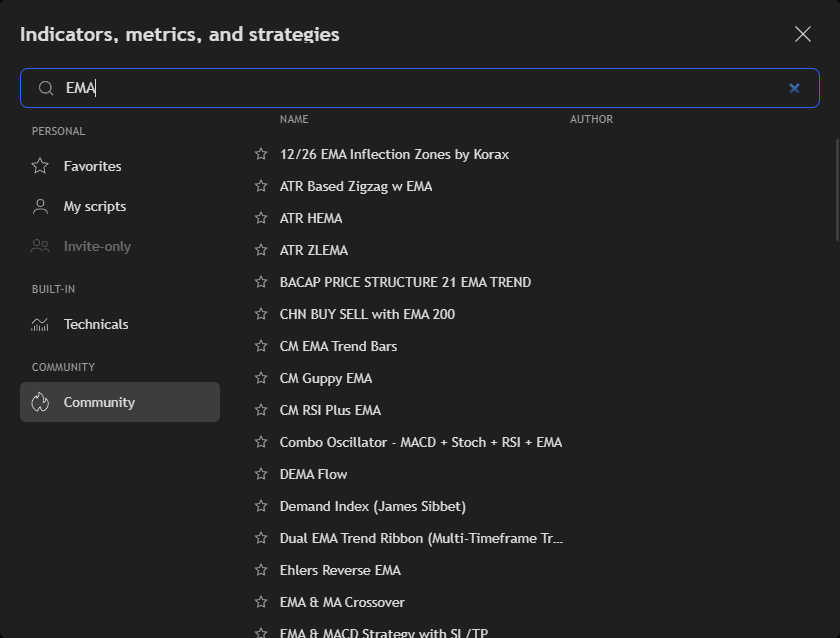This screenshot has height=638, width=840.
Task: Toggle star next to CM EMA Trend Bars
Action: (x=261, y=346)
